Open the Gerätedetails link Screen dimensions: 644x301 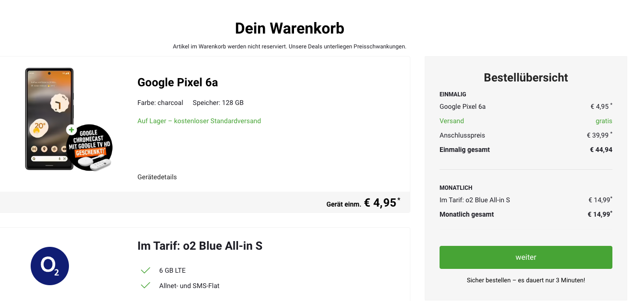157,177
